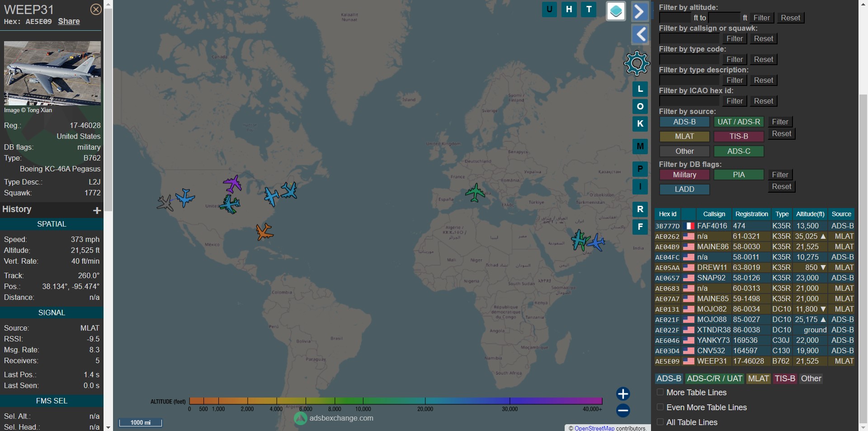Toggle the UAT / ADS-R source filter
The image size is (868, 431).
[x=739, y=122]
